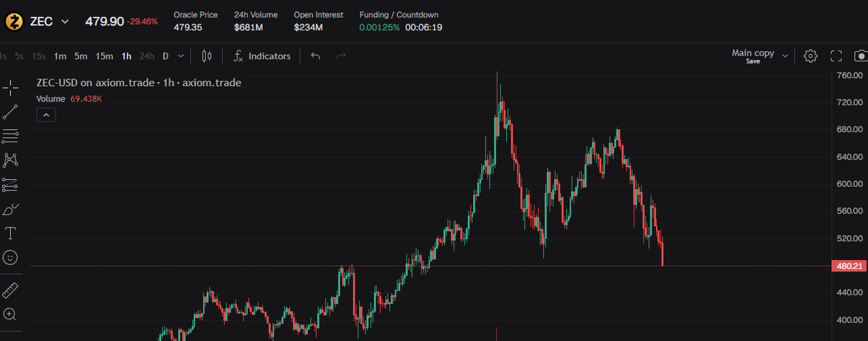Screen dimensions: 868x341
Task: Open the Indicators dialog
Action: pyautogui.click(x=262, y=56)
